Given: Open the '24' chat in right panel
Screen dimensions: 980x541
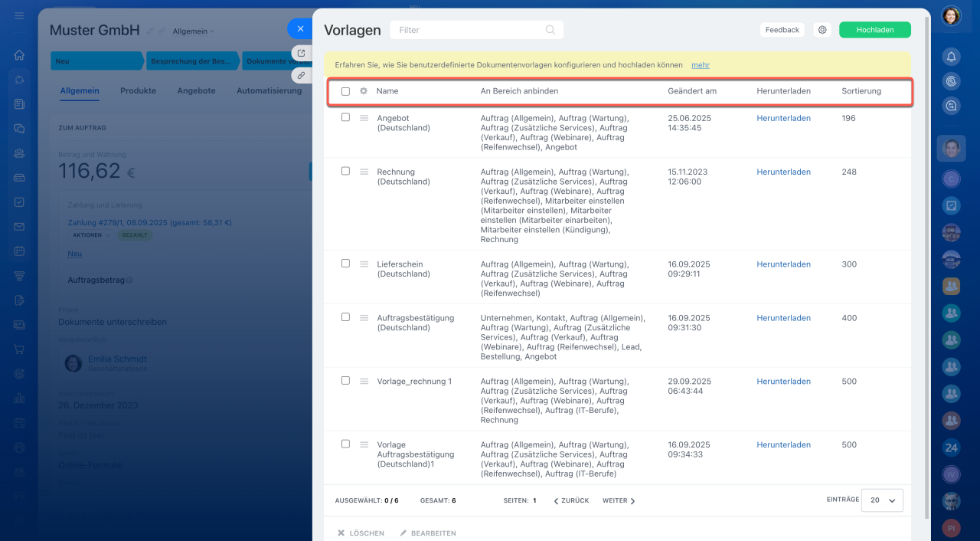Looking at the screenshot, I should point(951,448).
